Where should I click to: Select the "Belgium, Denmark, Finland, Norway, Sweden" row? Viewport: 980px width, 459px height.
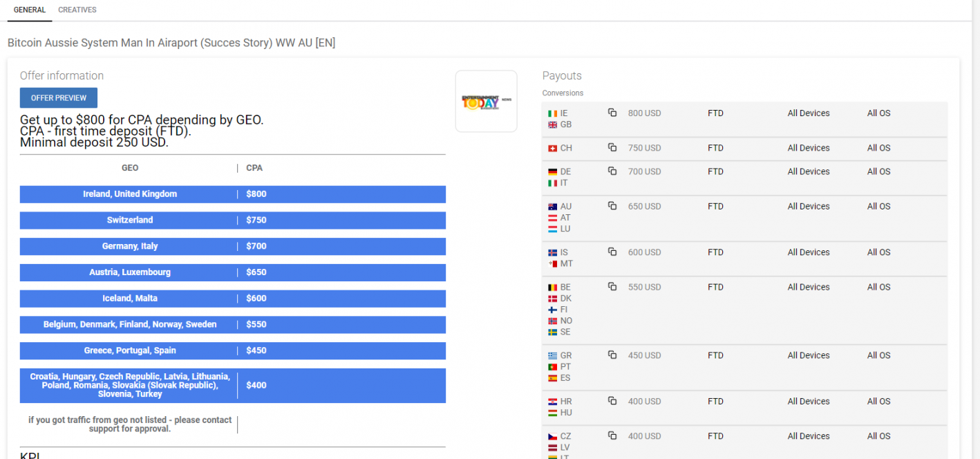coord(233,325)
